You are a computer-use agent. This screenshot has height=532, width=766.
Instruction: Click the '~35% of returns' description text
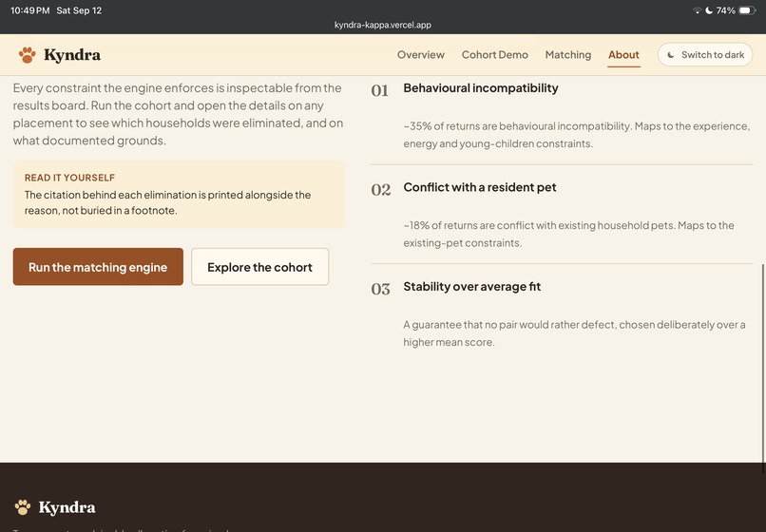[x=577, y=135]
